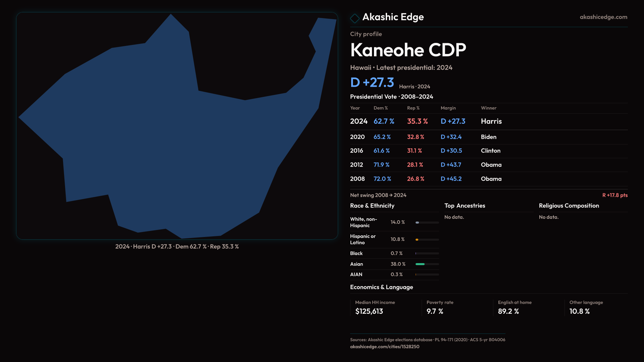This screenshot has height=362, width=644.
Task: Click the Margin column header
Action: (x=448, y=108)
